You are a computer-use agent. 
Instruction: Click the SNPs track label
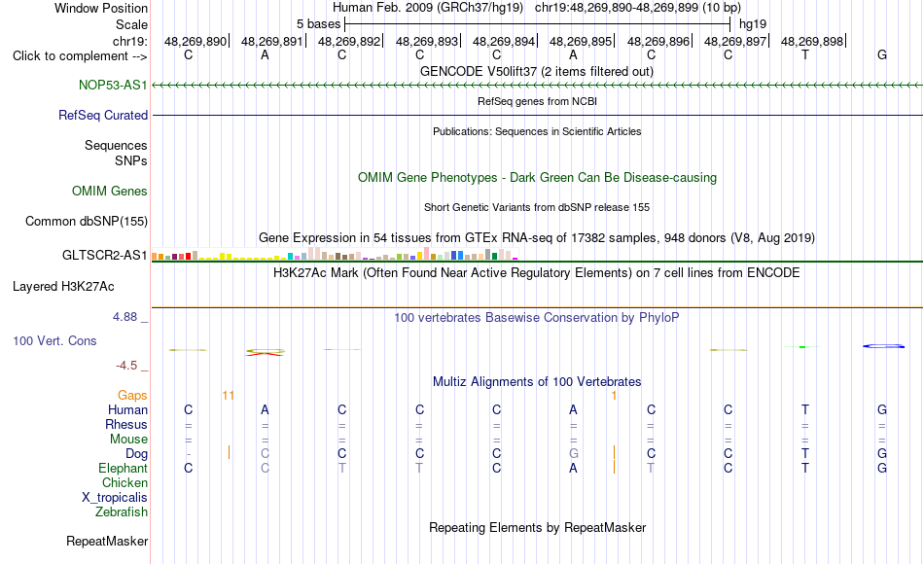pyautogui.click(x=131, y=160)
